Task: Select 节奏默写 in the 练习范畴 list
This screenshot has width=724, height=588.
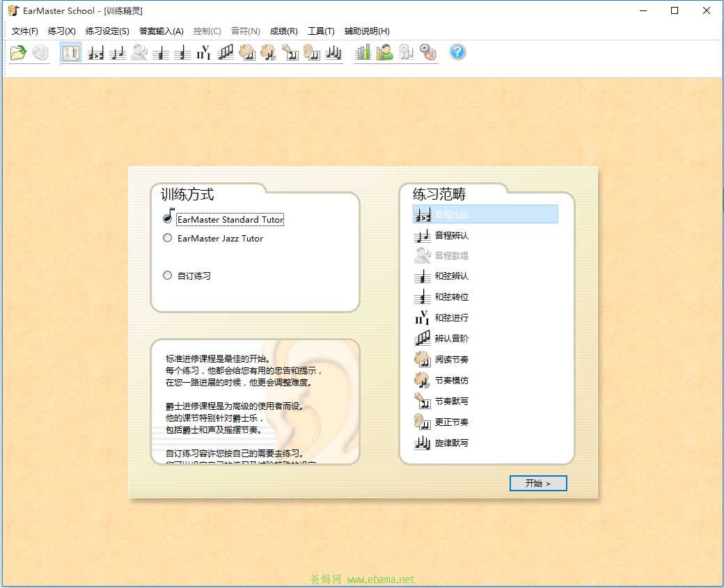Action: [441, 401]
